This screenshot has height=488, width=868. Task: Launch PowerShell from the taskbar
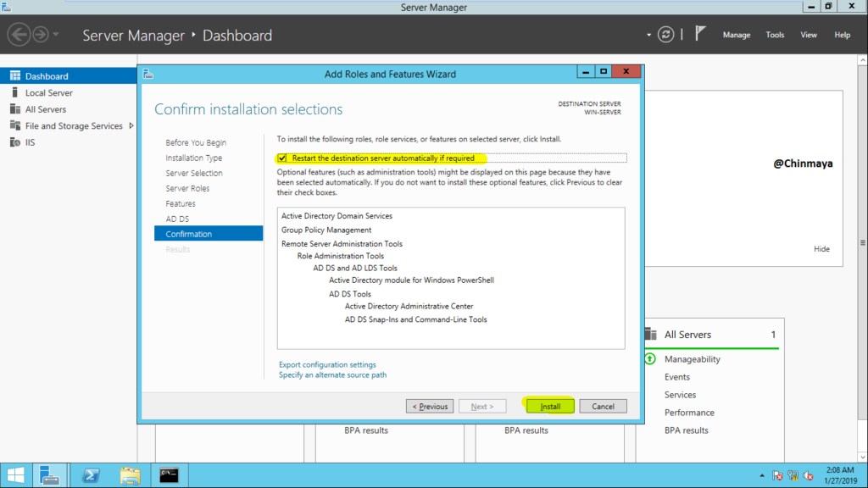(x=91, y=475)
